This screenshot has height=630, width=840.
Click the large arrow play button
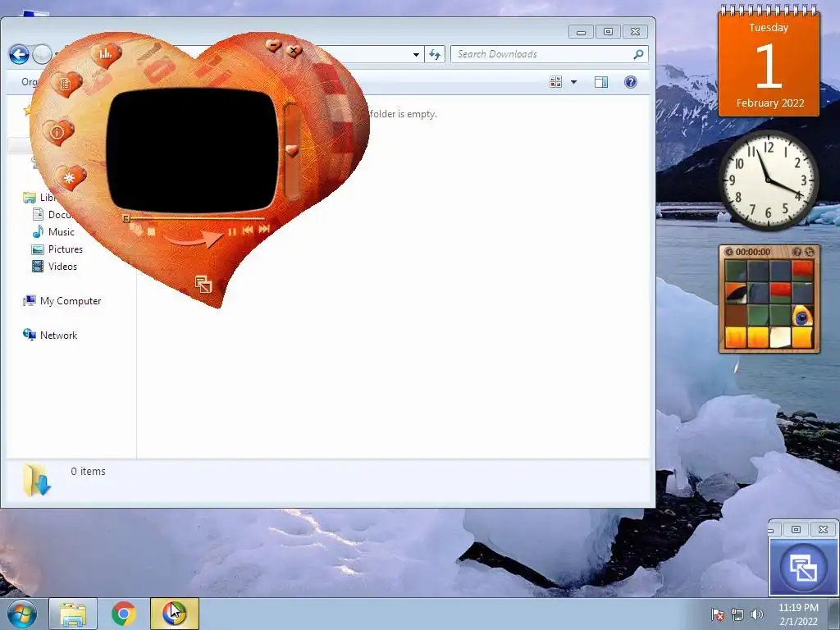coord(194,239)
